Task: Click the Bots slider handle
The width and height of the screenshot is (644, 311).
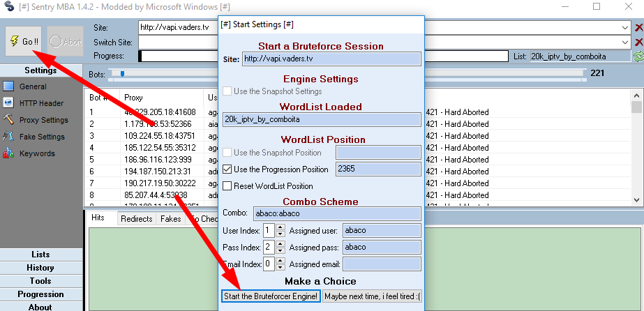Action: pyautogui.click(x=122, y=74)
